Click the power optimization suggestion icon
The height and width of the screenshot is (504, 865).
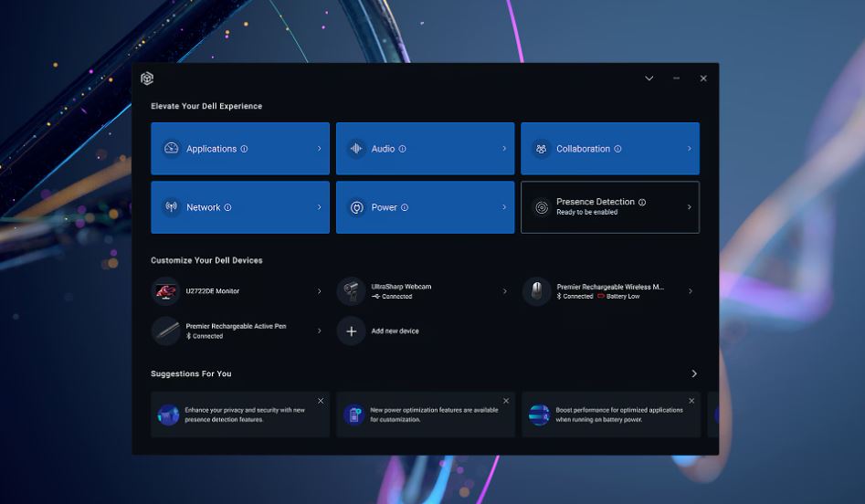(353, 415)
